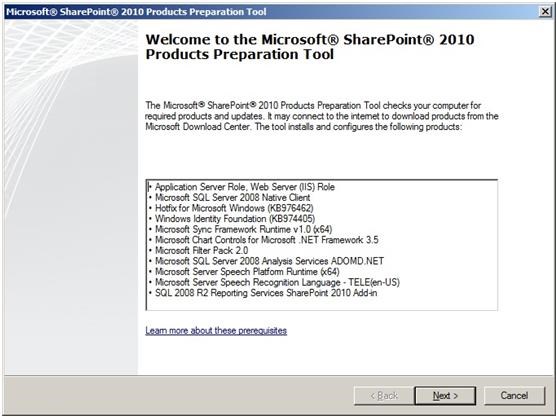The height and width of the screenshot is (417, 556).
Task: Select Microsoft Server Speech Platform Runtime entry
Action: coord(247,272)
